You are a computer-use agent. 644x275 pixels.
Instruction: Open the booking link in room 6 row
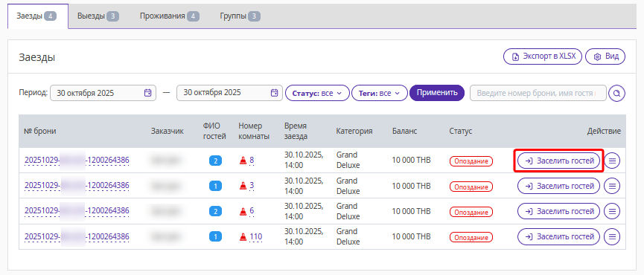77,211
